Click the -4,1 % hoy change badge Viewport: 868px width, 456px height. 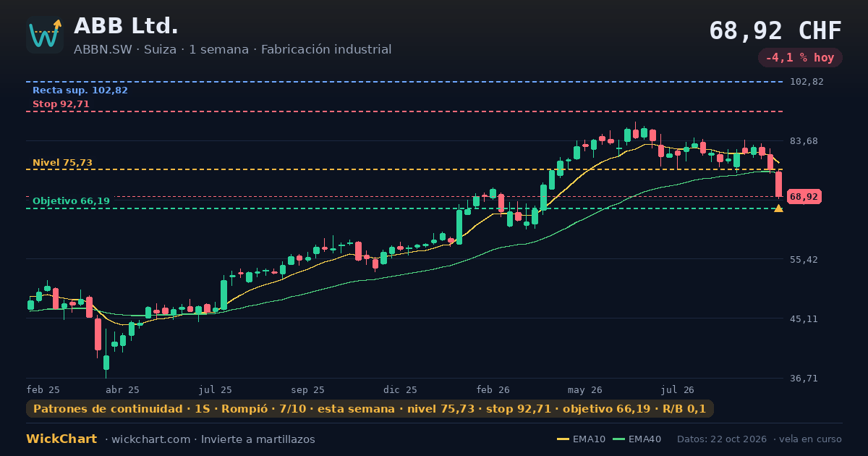[x=800, y=58]
